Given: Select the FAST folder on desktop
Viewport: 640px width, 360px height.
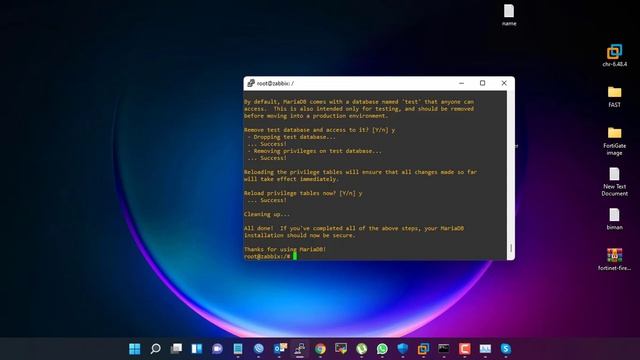Looking at the screenshot, I should 614,97.
